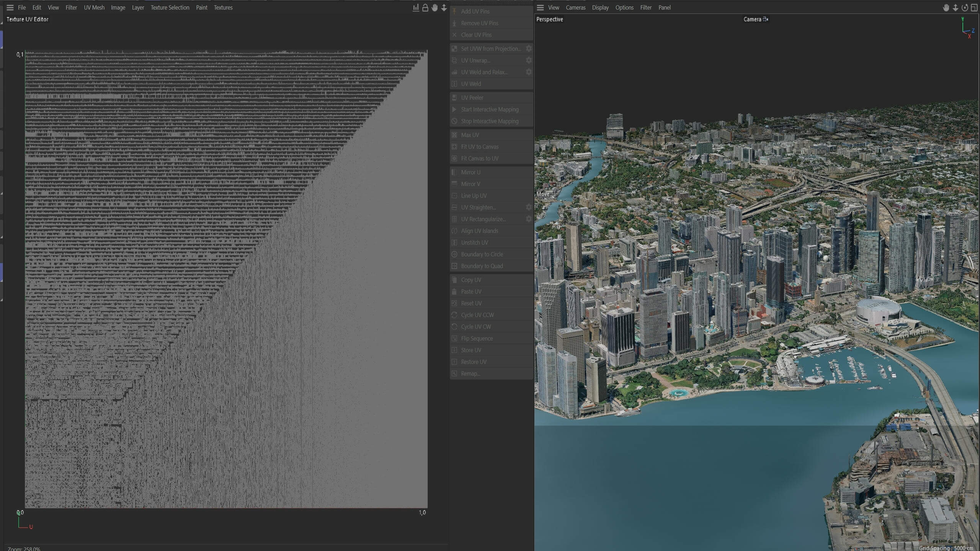Click Paste UV command
This screenshot has width=980, height=551.
(492, 292)
